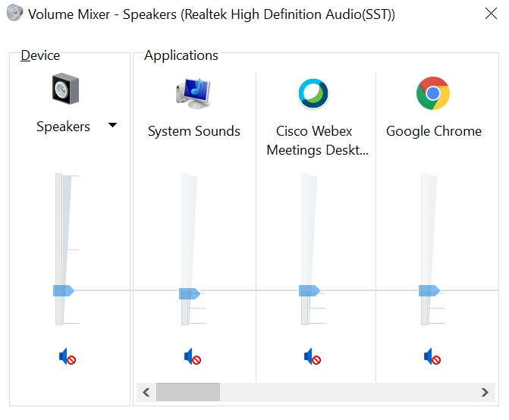Click the Speakers device icon

click(x=66, y=89)
